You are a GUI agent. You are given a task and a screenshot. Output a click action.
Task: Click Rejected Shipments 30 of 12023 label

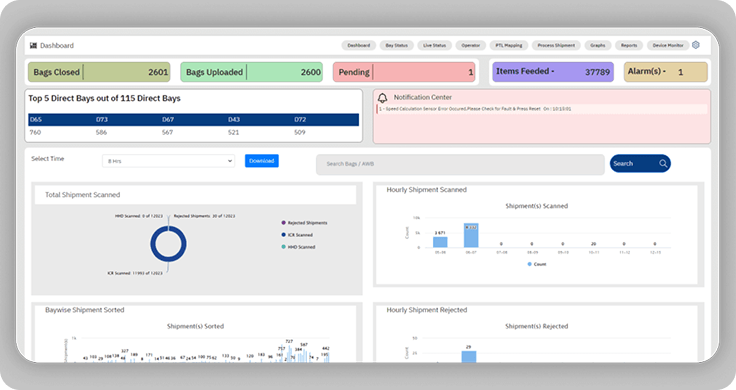[204, 216]
